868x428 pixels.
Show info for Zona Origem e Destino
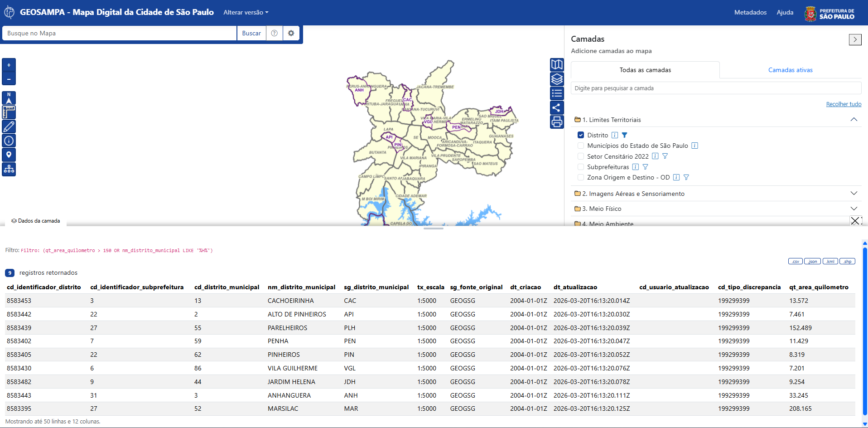pos(676,177)
